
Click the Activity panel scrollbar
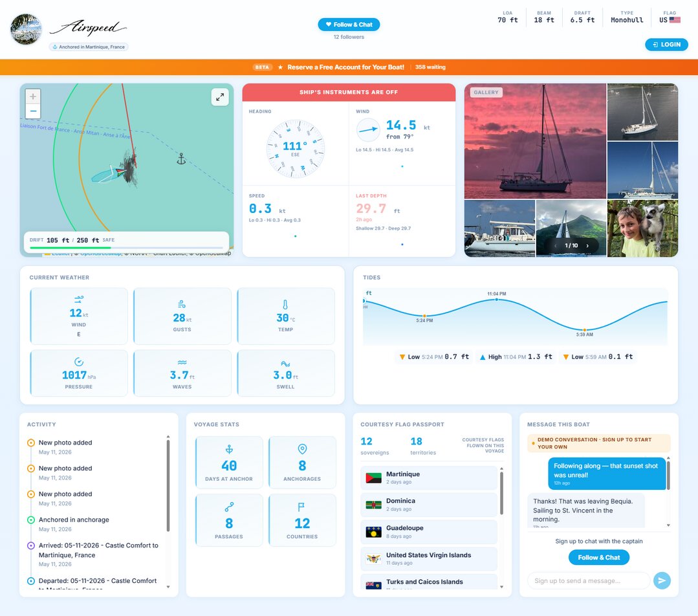coord(168,485)
